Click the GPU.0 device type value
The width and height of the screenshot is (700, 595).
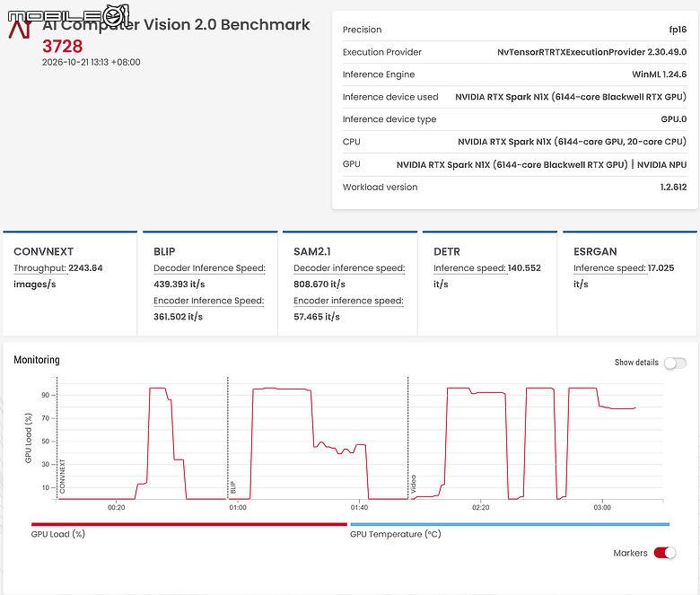[674, 119]
